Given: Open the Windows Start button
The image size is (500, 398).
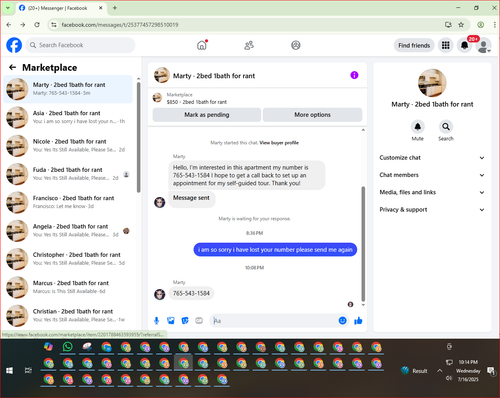Looking at the screenshot, I should tap(9, 370).
